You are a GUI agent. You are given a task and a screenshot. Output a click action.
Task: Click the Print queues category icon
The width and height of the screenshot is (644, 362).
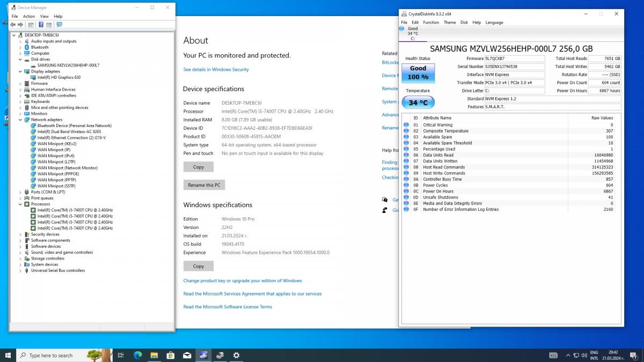click(x=27, y=198)
